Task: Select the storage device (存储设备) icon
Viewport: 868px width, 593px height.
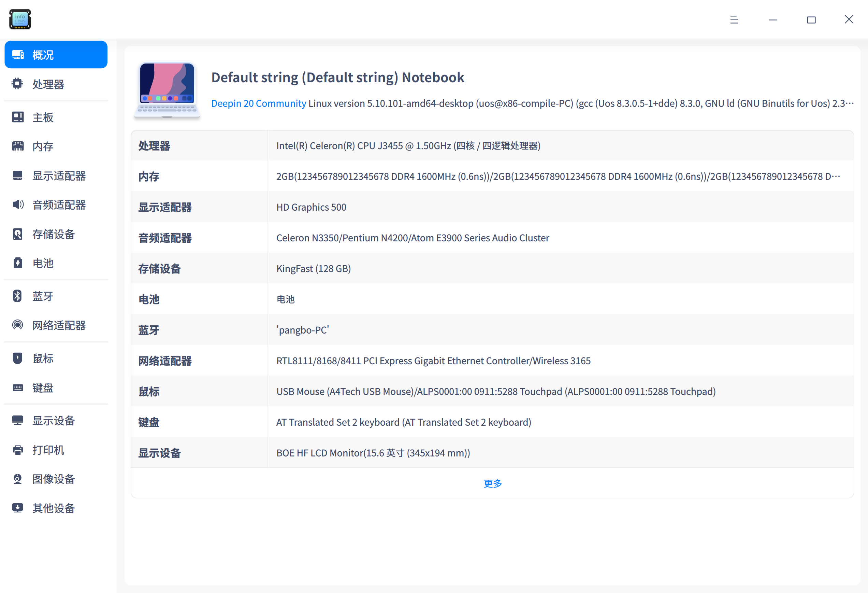Action: click(17, 234)
